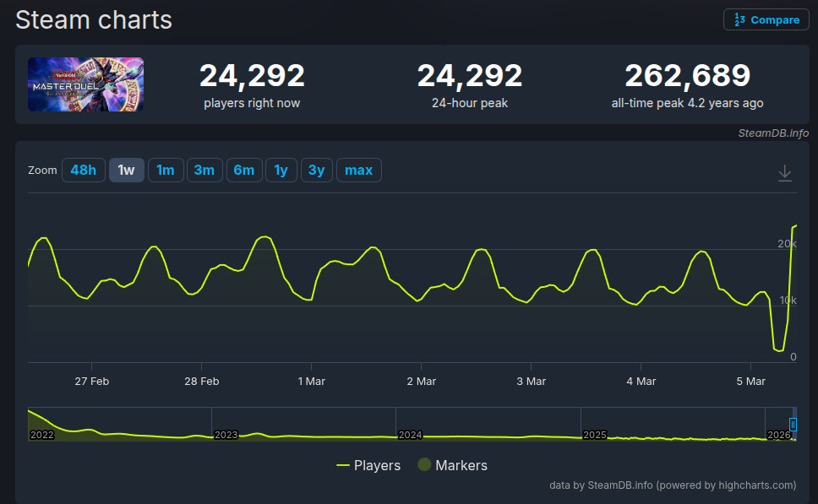Image resolution: width=818 pixels, height=504 pixels.
Task: Click the Steam charts heading
Action: 94,20
